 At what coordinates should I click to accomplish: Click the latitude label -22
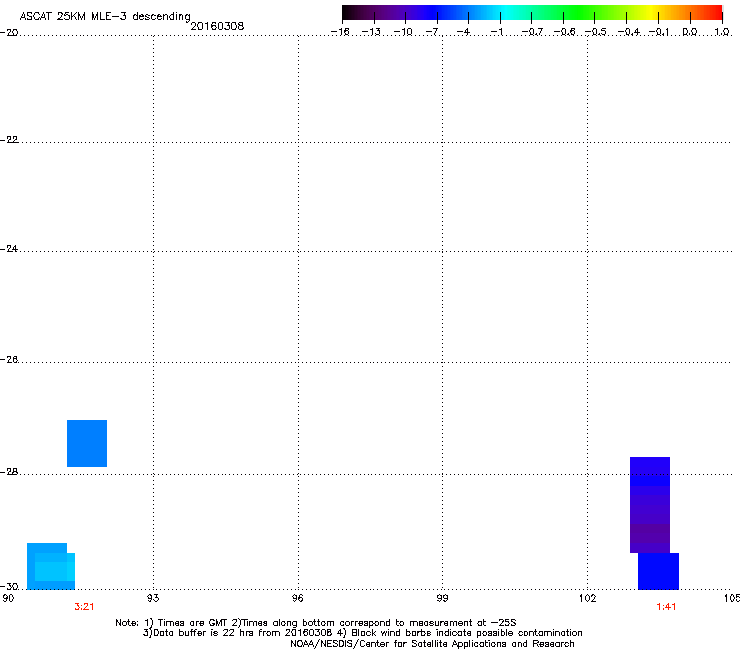9,140
